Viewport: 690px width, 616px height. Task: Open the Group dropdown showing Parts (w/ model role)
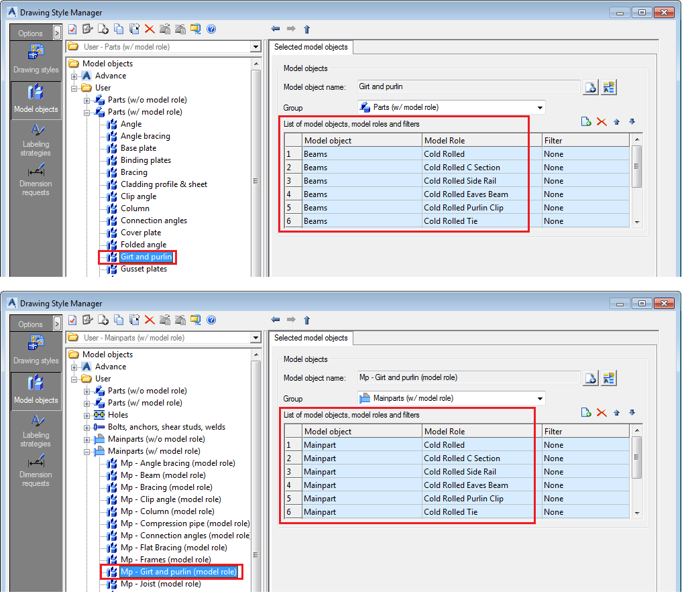pos(540,107)
